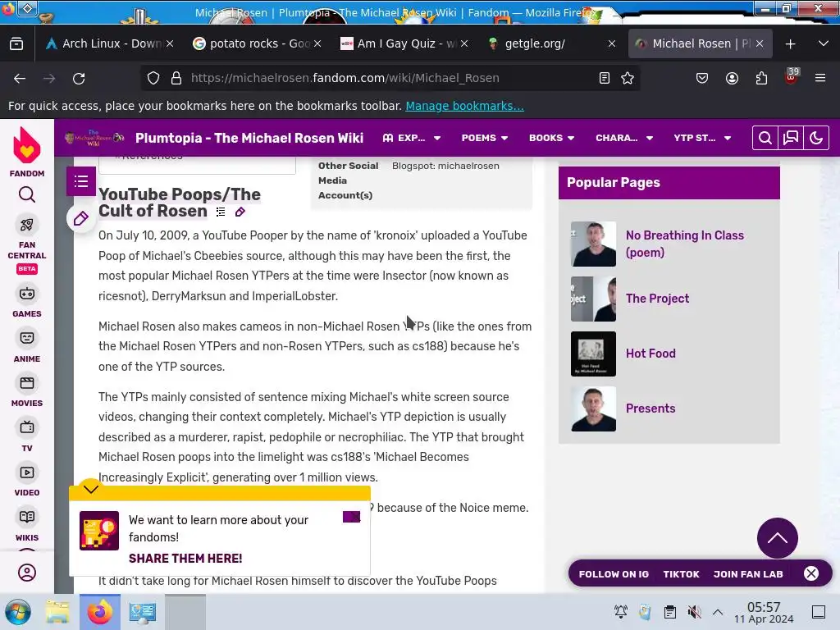Expand the YTP Stuff navigation dropdown
Screen dimensions: 840x630
(702, 138)
